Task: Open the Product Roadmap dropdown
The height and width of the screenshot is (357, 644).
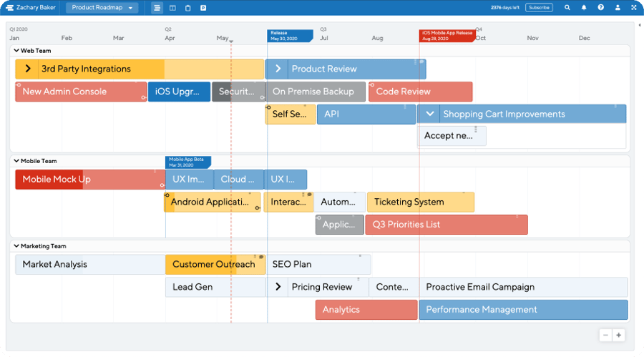Action: coord(102,7)
